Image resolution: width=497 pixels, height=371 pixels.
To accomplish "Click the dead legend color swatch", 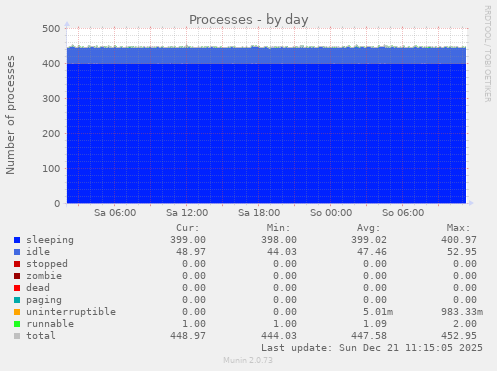I will [x=17, y=288].
